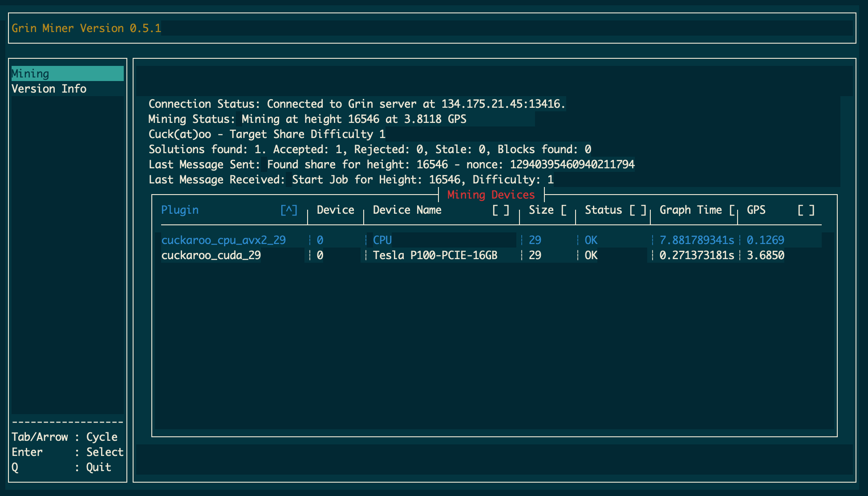
Task: Sort by the Plugin column header
Action: point(180,210)
